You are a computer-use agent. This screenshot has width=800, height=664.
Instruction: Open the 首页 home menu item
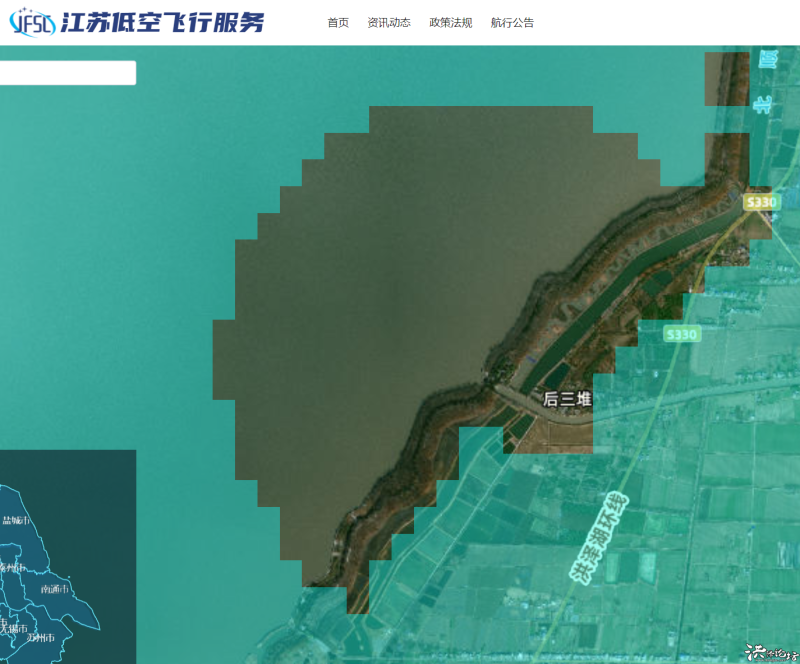338,23
